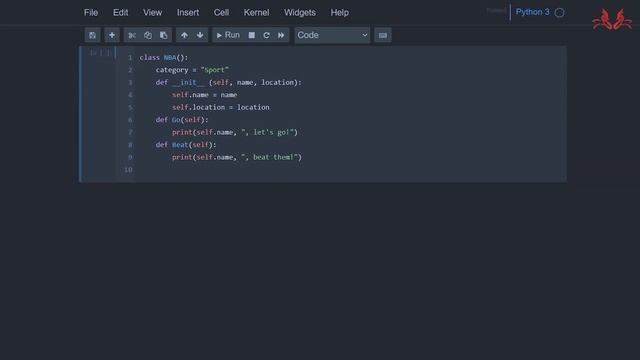Click the 'self.name = name' line
The width and height of the screenshot is (640, 360).
point(204,95)
